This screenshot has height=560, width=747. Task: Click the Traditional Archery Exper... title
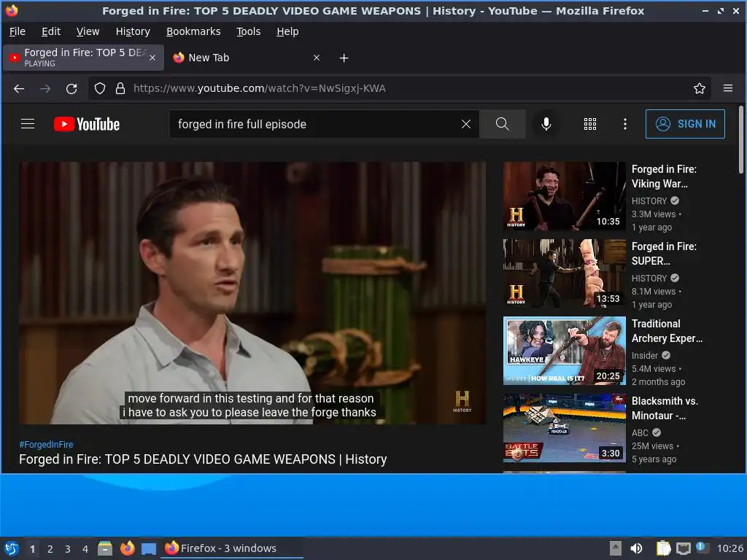pyautogui.click(x=667, y=331)
